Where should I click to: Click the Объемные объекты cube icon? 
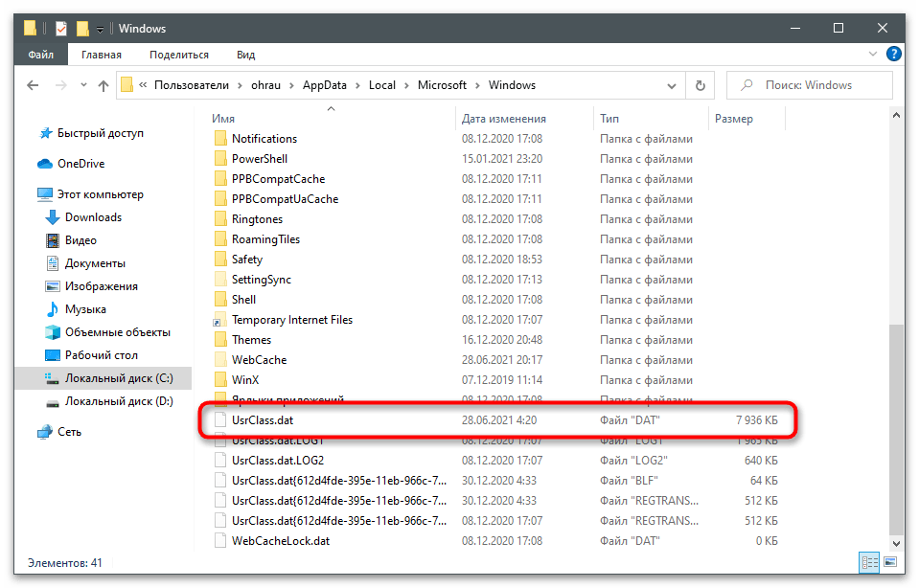(x=53, y=332)
